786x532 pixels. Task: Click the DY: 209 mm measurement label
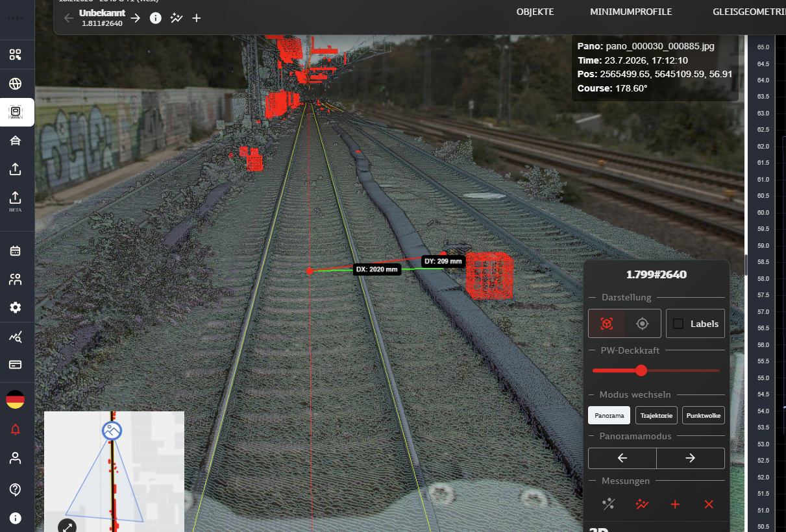coord(443,261)
